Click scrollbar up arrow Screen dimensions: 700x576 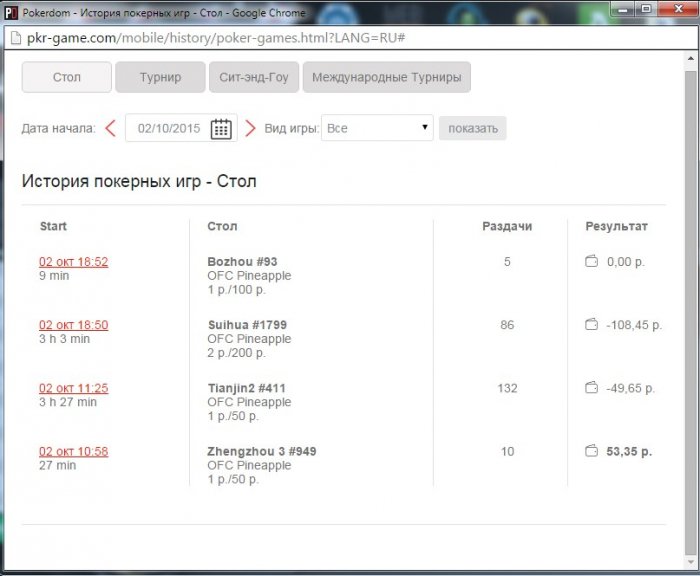691,58
